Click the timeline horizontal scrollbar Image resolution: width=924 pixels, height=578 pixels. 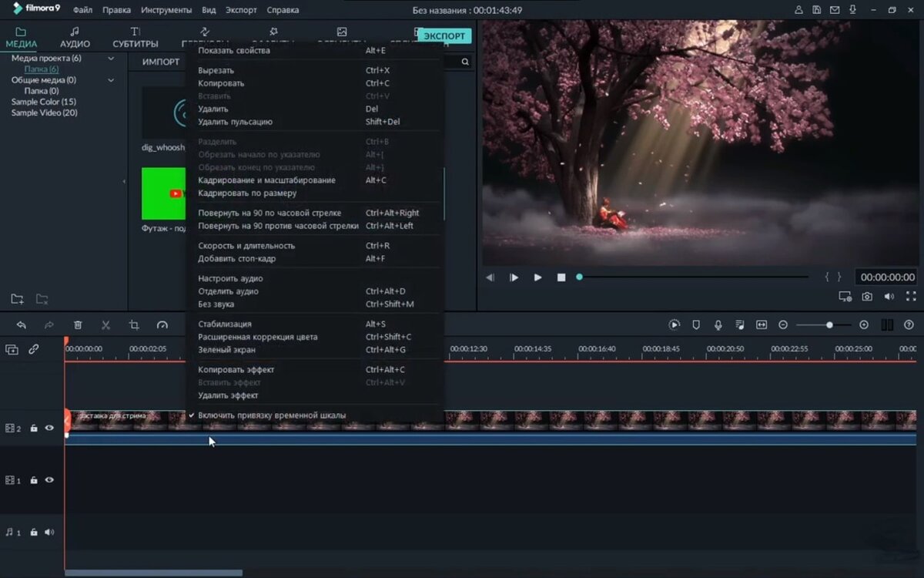click(x=153, y=573)
